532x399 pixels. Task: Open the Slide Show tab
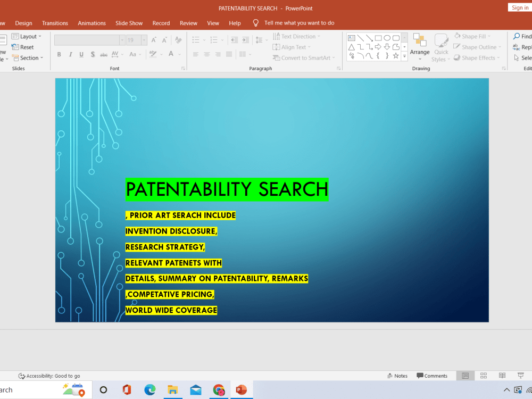(x=129, y=23)
